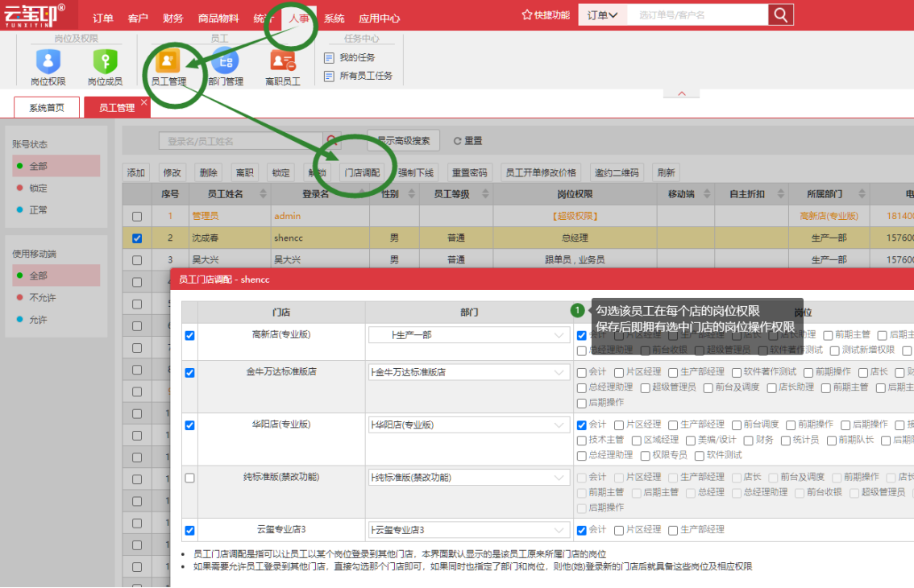
Task: Open 所有员工任务 task list
Action: 359,76
